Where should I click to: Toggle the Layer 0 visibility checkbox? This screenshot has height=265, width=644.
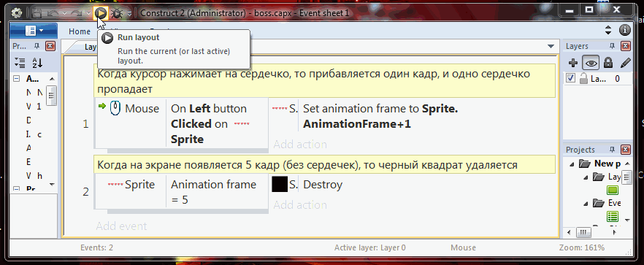coord(570,78)
